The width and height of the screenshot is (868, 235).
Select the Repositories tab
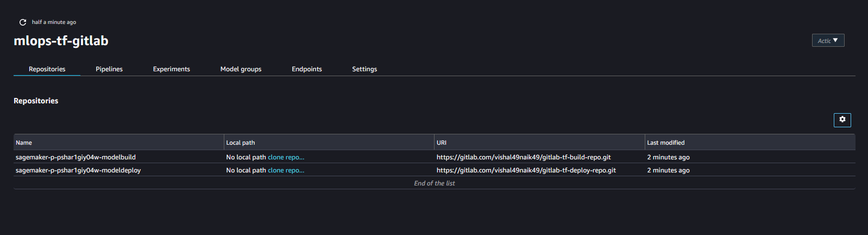click(47, 69)
